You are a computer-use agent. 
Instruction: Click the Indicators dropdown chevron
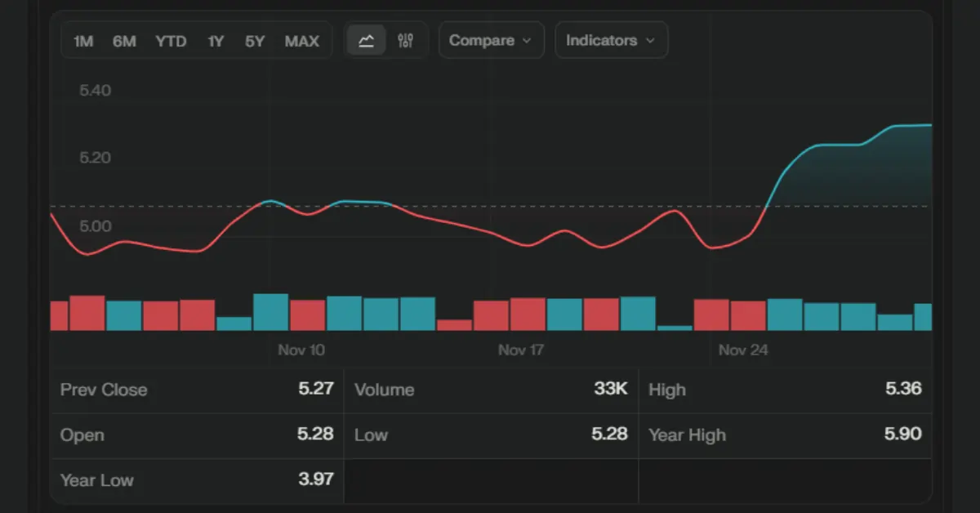(650, 39)
